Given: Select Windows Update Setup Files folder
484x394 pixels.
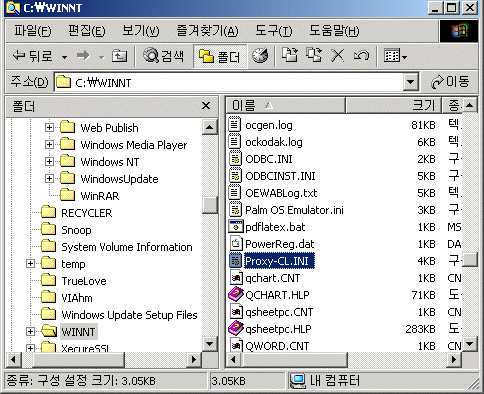Looking at the screenshot, I should (x=129, y=315).
